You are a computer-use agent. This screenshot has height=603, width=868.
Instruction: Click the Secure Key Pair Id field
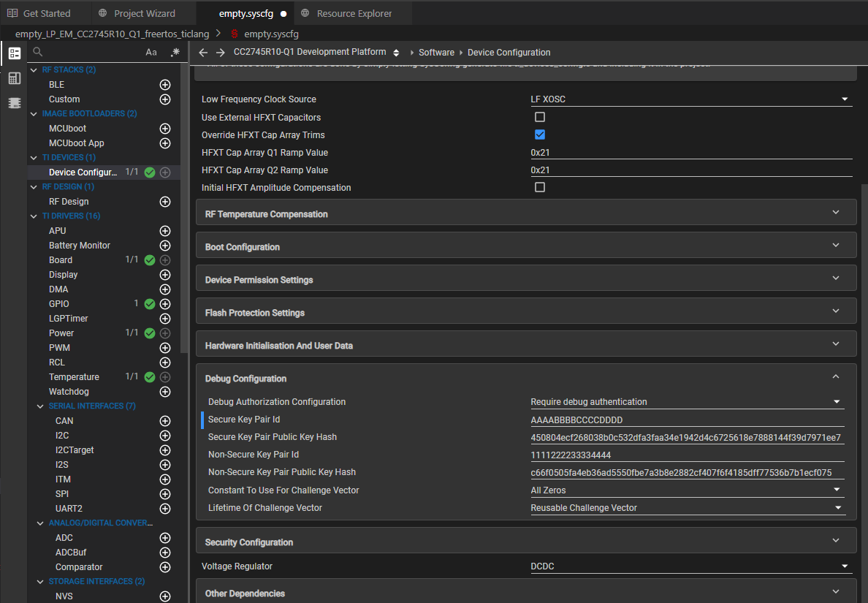(687, 420)
